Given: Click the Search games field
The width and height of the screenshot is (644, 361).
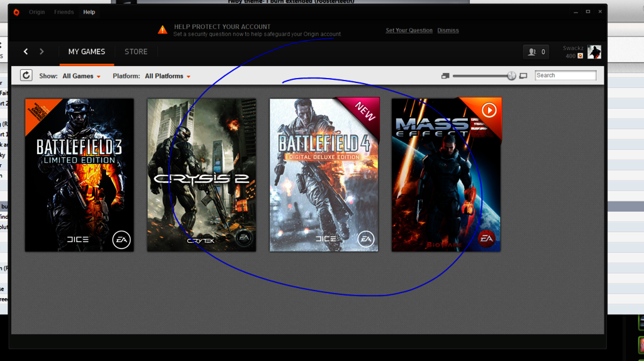Looking at the screenshot, I should (565, 75).
